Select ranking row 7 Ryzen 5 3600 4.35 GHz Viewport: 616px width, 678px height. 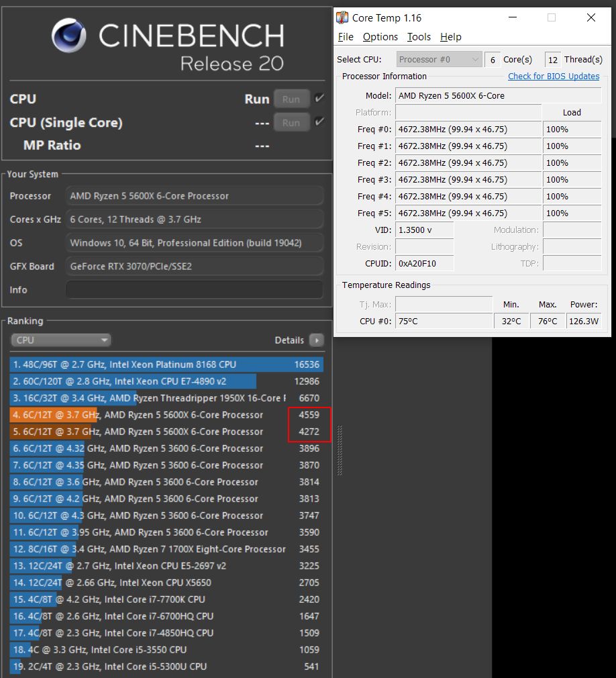click(x=166, y=465)
